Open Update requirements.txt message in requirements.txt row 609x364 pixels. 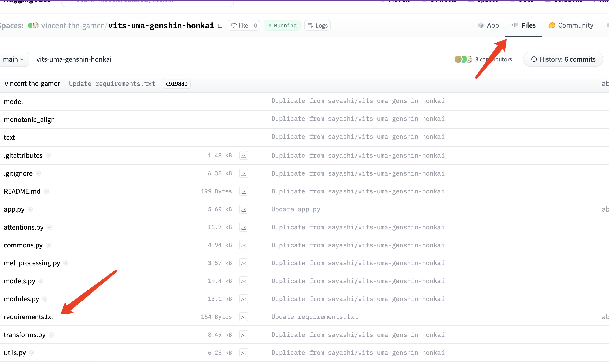tap(315, 317)
